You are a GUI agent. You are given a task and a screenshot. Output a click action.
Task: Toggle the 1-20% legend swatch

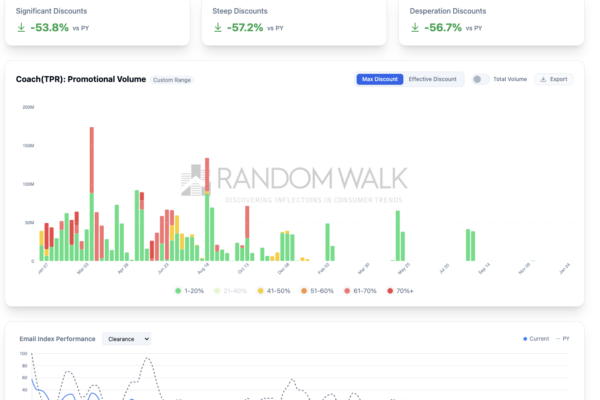tap(178, 290)
